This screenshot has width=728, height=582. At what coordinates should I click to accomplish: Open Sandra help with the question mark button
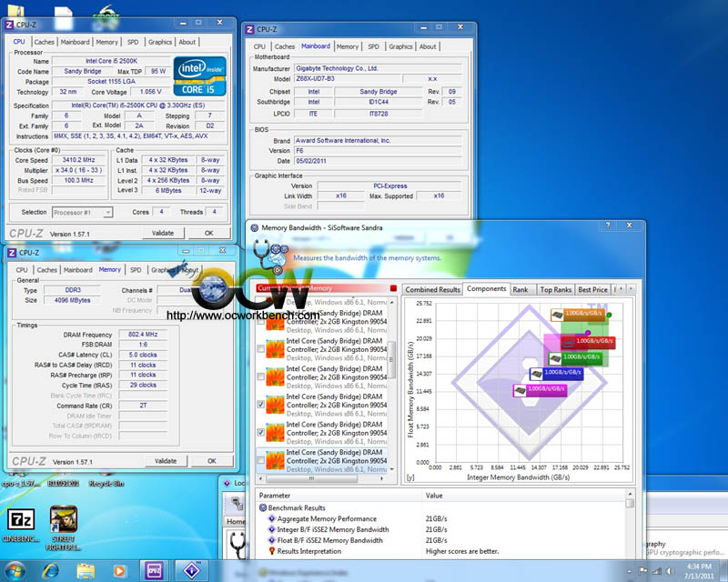608,226
